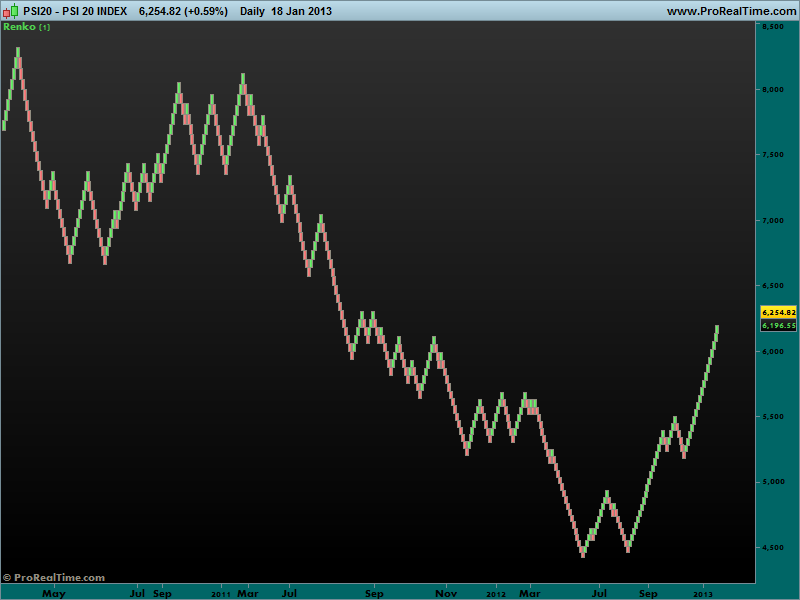Click the 8,500 price axis label
Viewport: 800px width, 600px height.
(x=773, y=27)
